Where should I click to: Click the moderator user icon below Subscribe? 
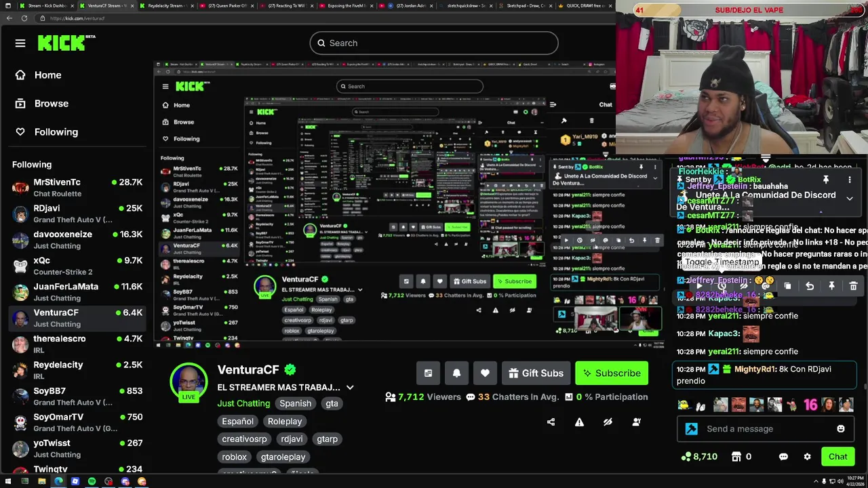click(x=636, y=422)
